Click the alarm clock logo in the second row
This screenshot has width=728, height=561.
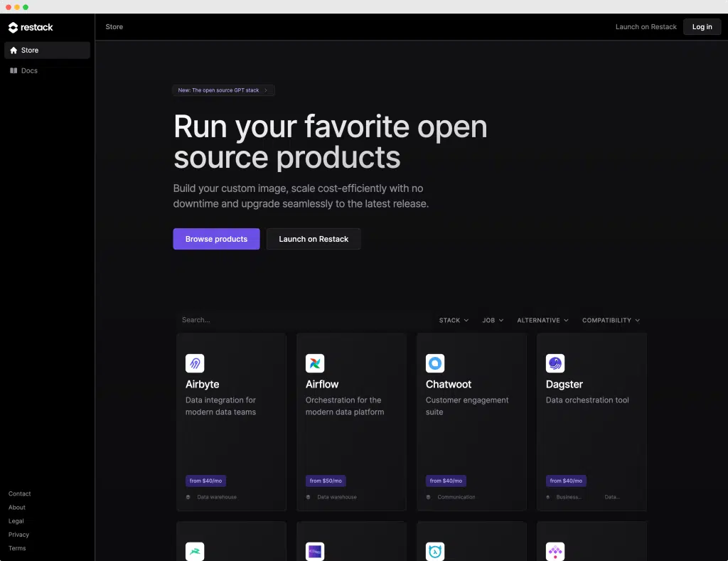(x=435, y=551)
